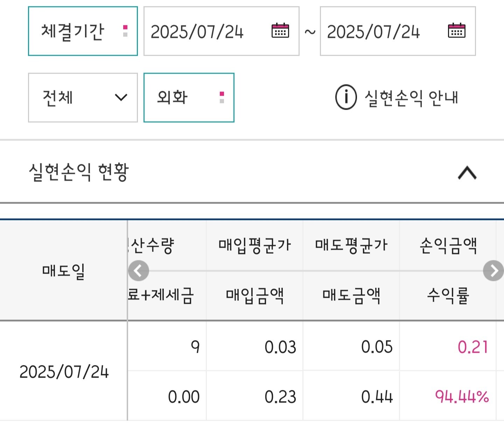Screen dimensions: 504x432
Task: Toggle the 외화 currency selector
Action: [189, 97]
